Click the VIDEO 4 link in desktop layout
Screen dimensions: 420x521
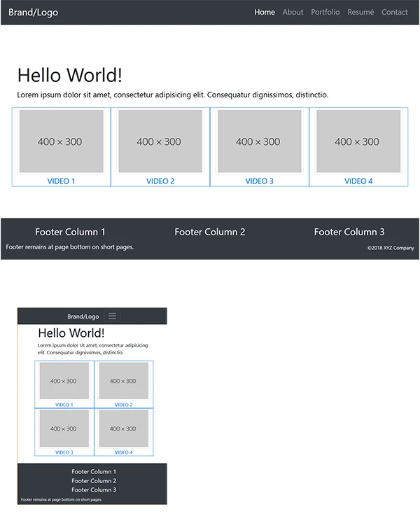pyautogui.click(x=358, y=181)
